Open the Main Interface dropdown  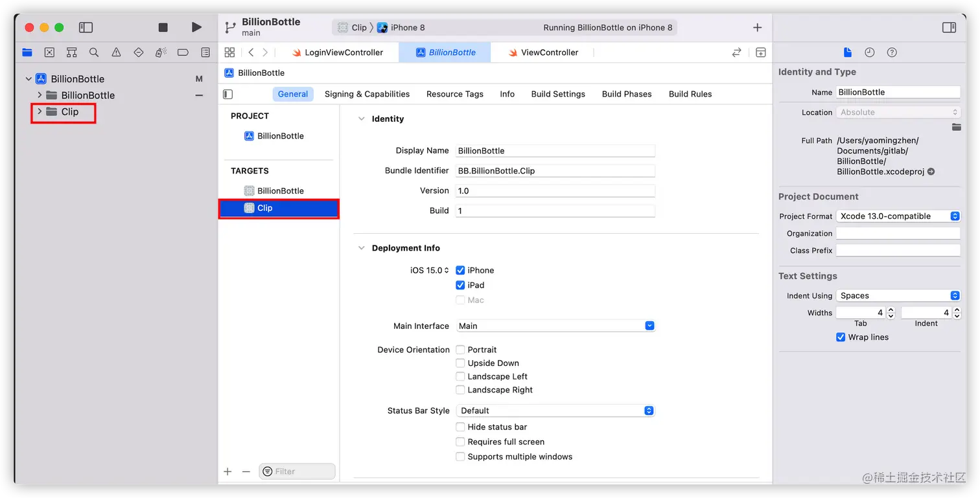(555, 326)
